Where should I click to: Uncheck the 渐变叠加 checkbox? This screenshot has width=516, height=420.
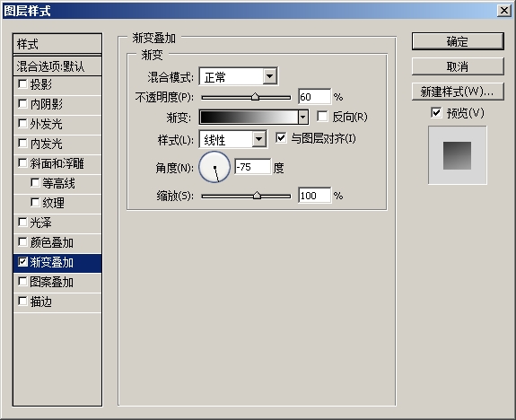click(22, 262)
